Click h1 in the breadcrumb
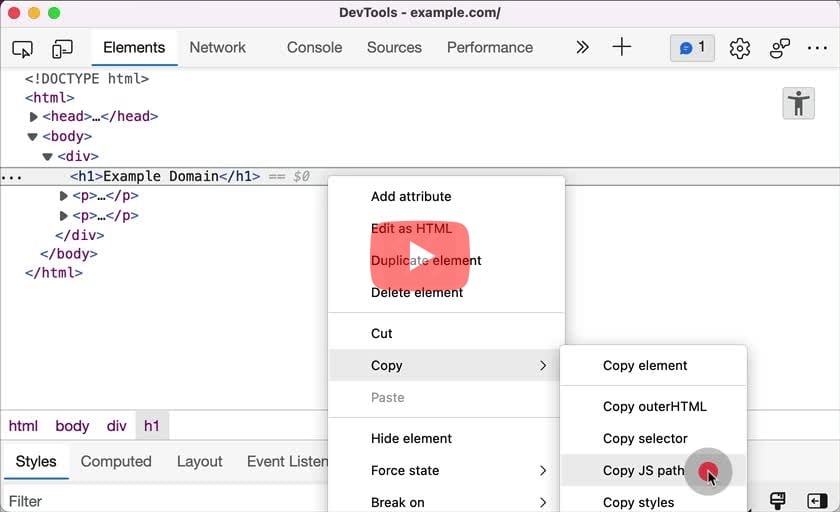840x512 pixels. pos(152,426)
